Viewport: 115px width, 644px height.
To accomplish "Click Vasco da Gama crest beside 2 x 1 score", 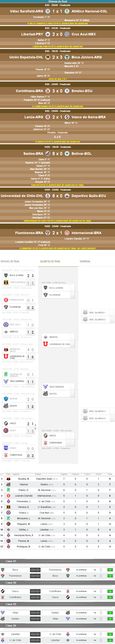I will click(67, 117).
